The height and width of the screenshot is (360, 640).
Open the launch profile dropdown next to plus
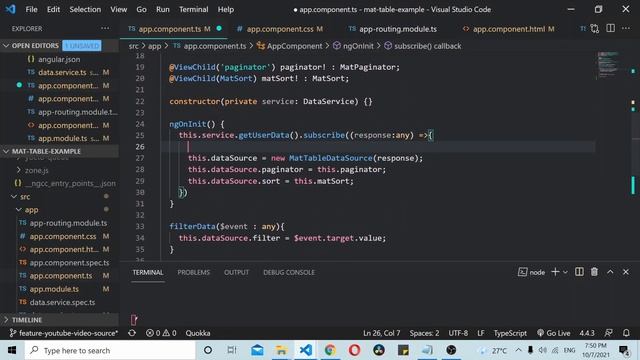565,272
